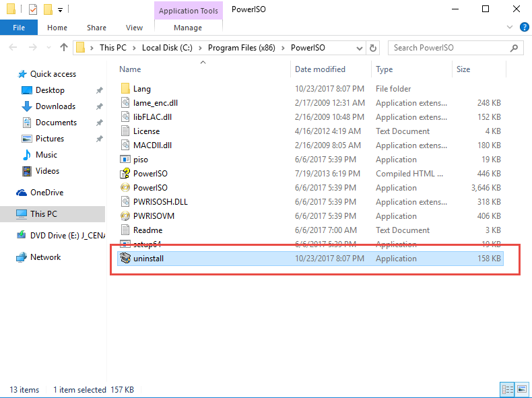Image resolution: width=532 pixels, height=398 pixels.
Task: Switch to the Home ribbon tab
Action: click(x=57, y=28)
